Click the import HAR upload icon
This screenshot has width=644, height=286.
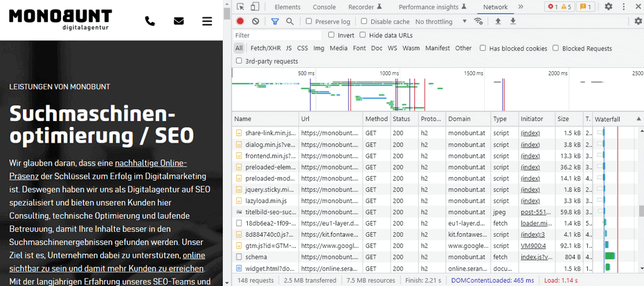498,21
